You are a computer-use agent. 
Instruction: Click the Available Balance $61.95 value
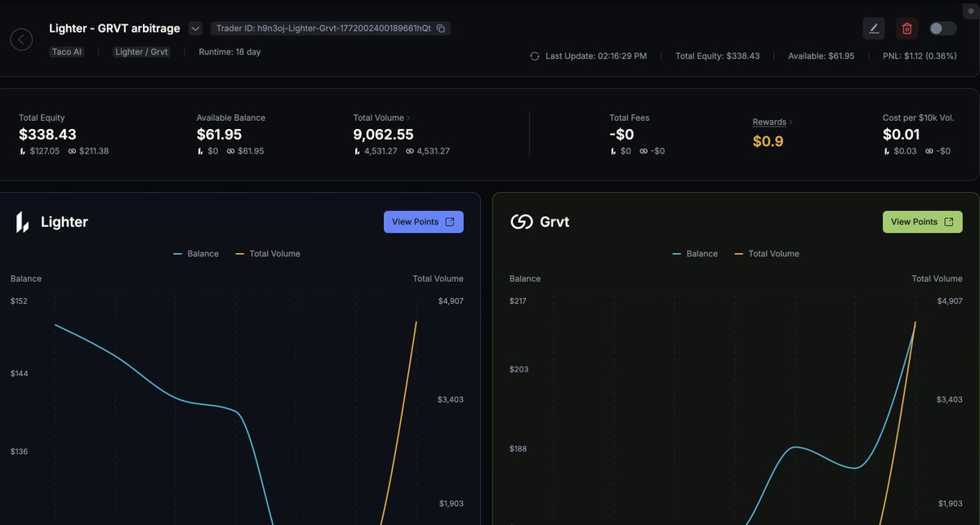pos(219,134)
